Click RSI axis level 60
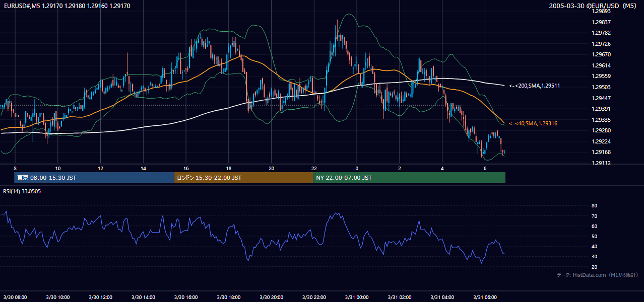 click(594, 226)
